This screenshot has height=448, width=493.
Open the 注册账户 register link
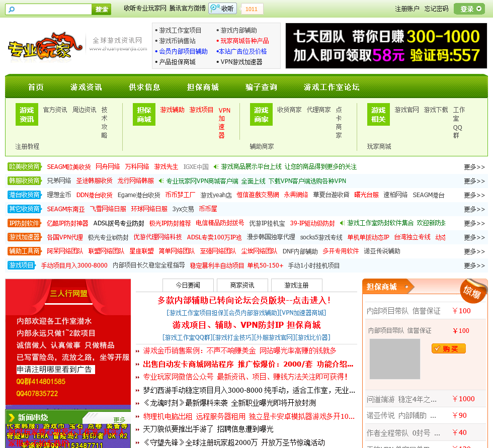click(x=407, y=9)
